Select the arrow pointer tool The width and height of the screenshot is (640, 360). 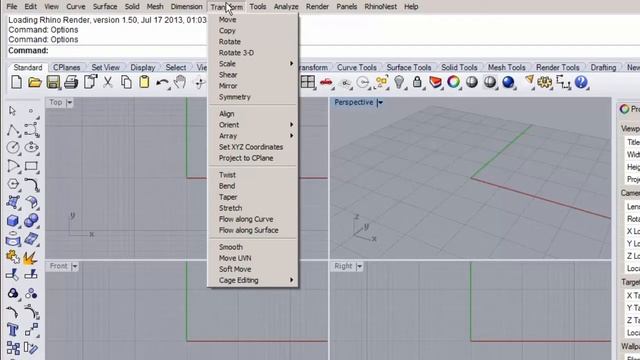click(12, 111)
